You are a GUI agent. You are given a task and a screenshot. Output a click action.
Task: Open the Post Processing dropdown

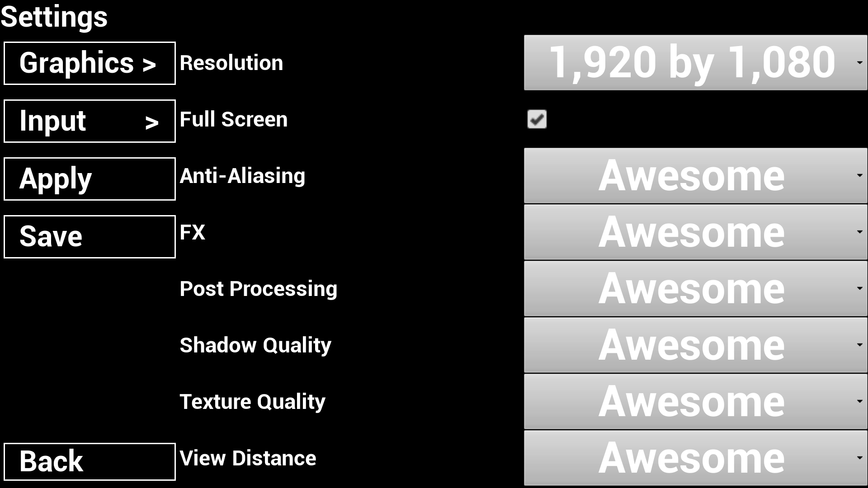(x=693, y=288)
